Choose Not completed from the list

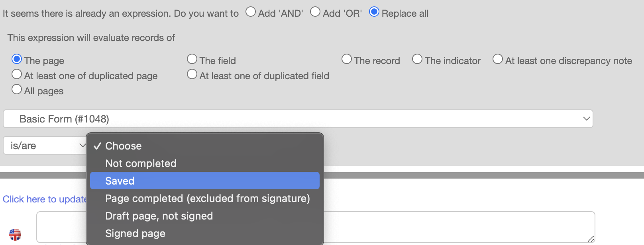pyautogui.click(x=141, y=163)
